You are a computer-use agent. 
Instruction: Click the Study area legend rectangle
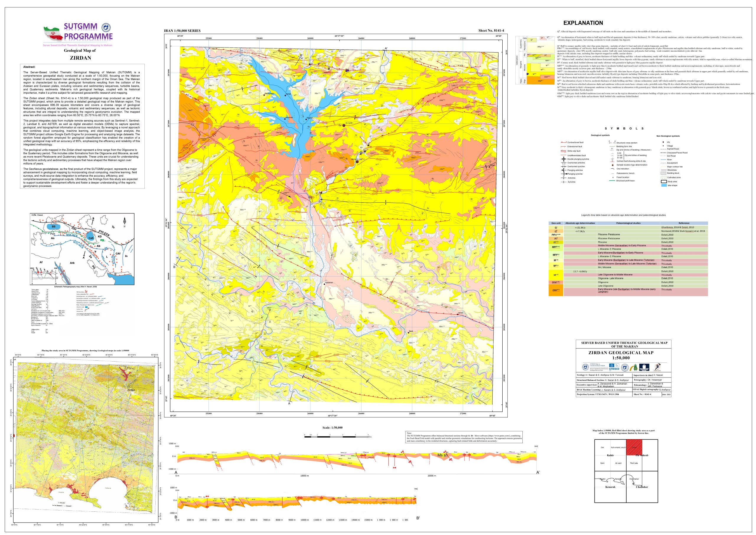point(664,181)
